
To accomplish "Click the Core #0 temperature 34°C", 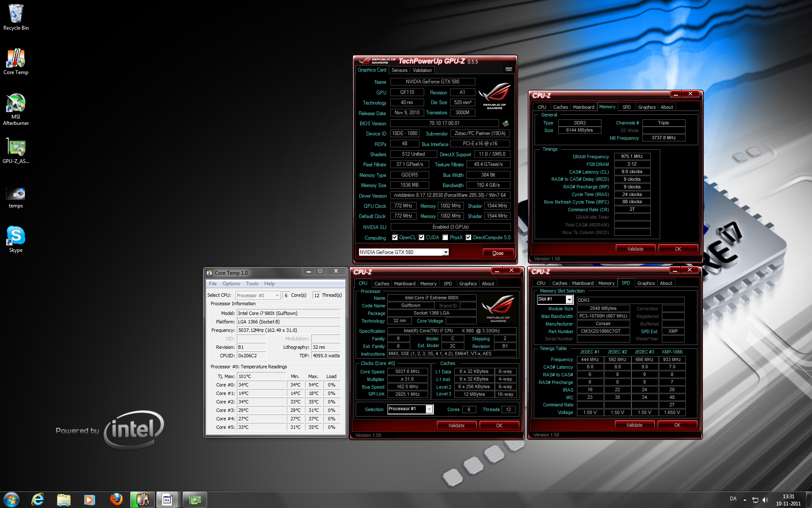I will (x=261, y=385).
